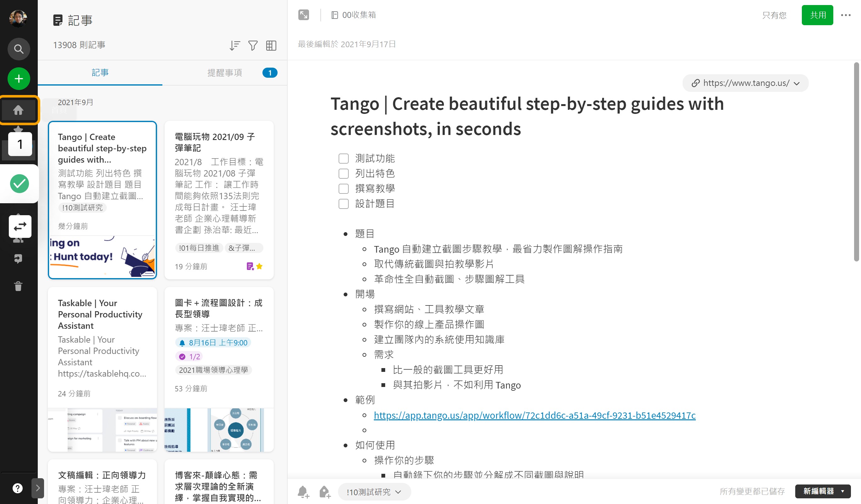Click the 如何使用 bullet heading
Screen dimensions: 861x504
point(375,445)
